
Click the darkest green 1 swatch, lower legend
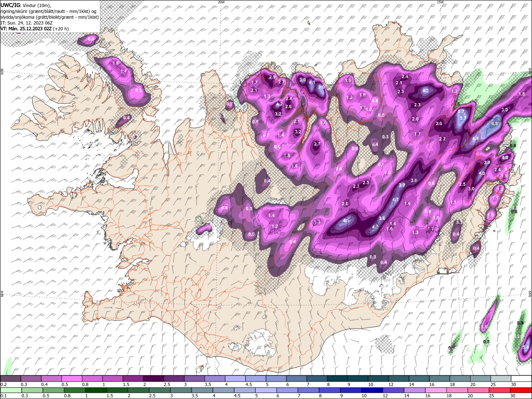coord(96,390)
